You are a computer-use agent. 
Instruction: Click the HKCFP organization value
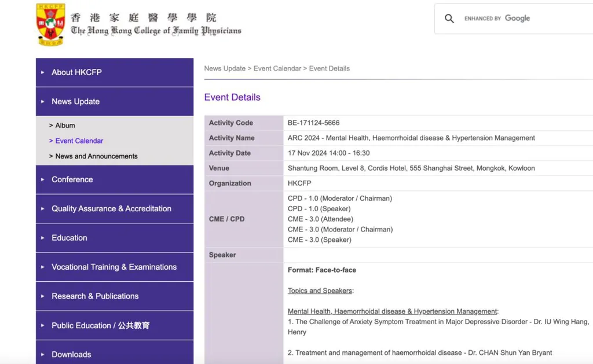(299, 183)
